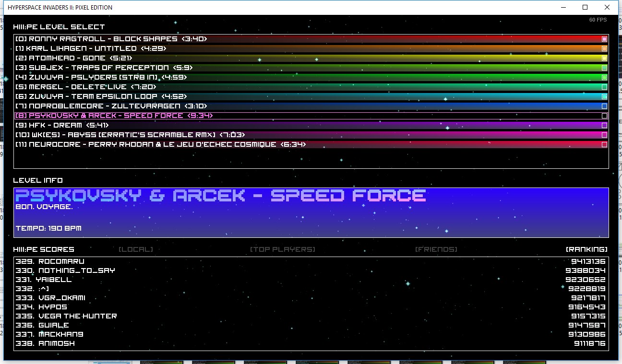Switch to Top Players scores tab
The image size is (622, 364).
282,249
